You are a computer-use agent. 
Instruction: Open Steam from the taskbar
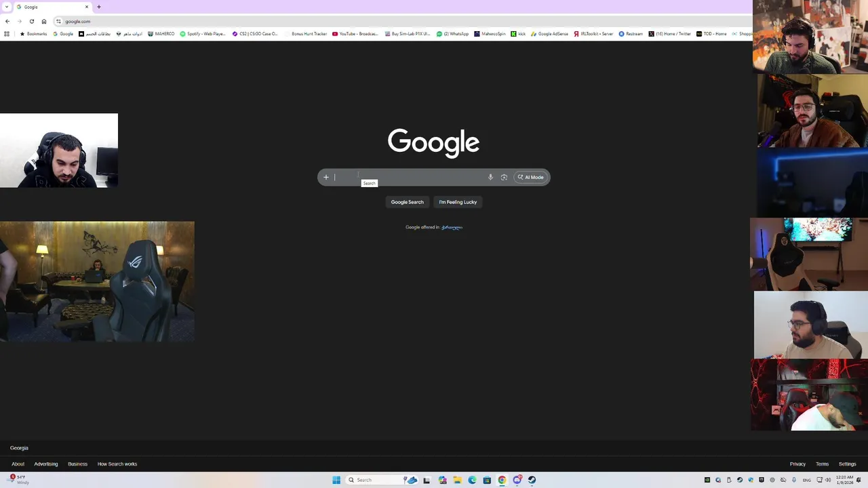[532, 480]
